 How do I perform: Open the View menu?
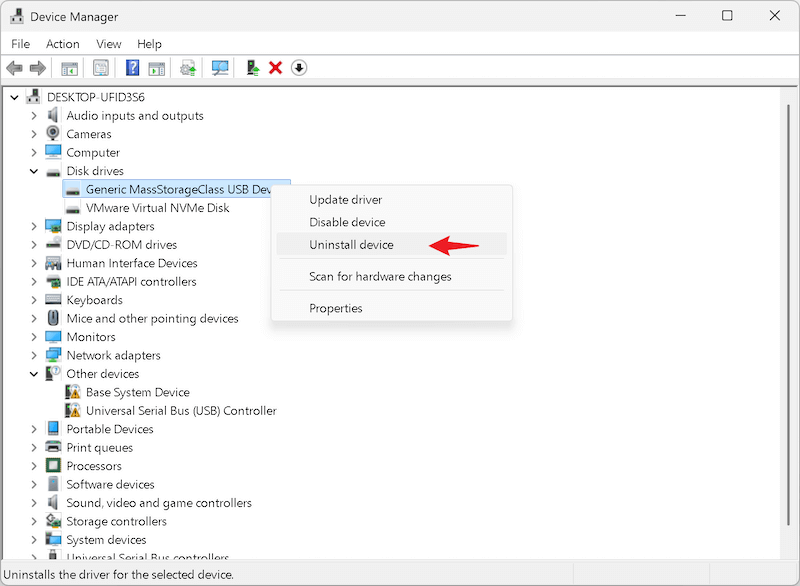(108, 44)
